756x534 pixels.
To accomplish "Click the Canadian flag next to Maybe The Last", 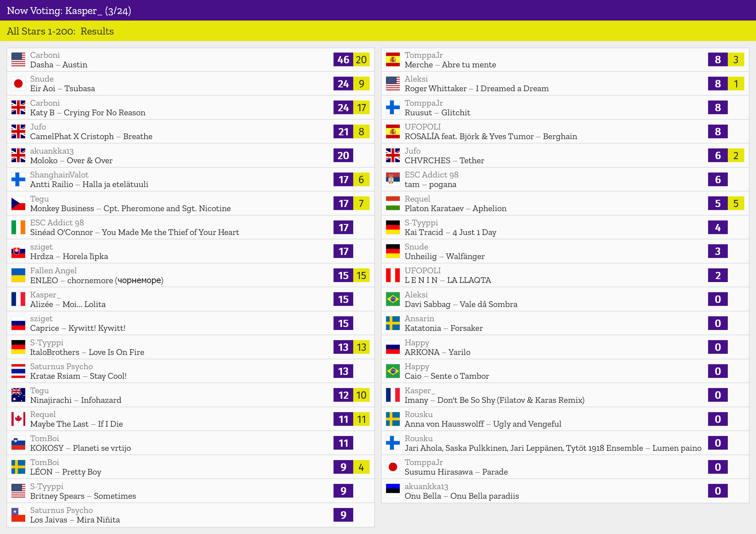I will click(x=18, y=419).
